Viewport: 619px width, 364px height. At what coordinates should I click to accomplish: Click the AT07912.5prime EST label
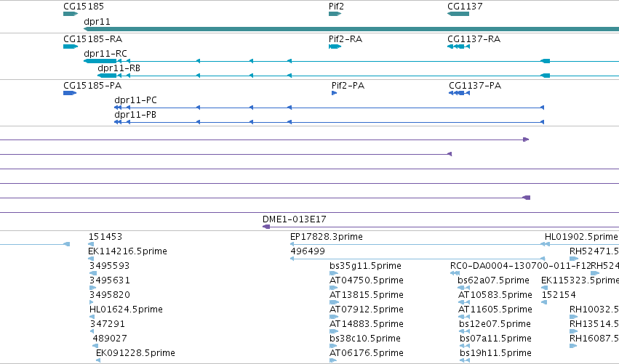[367, 310]
